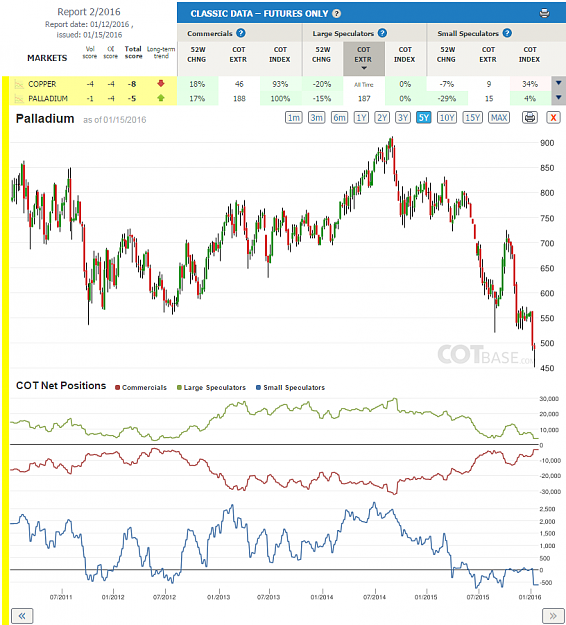Image resolution: width=566 pixels, height=625 pixels.
Task: Click the 07/2014 marker on time axis
Action: point(374,597)
